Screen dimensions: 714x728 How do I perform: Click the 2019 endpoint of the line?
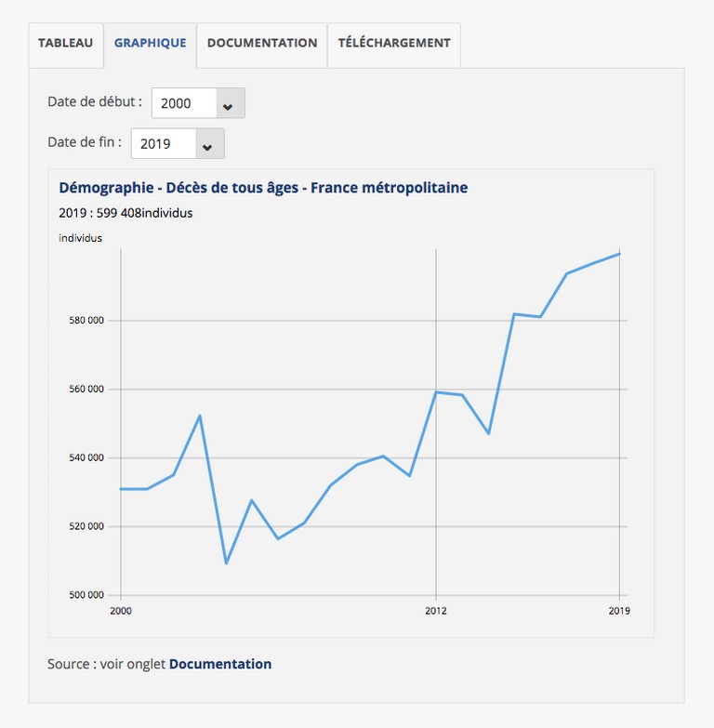click(619, 254)
